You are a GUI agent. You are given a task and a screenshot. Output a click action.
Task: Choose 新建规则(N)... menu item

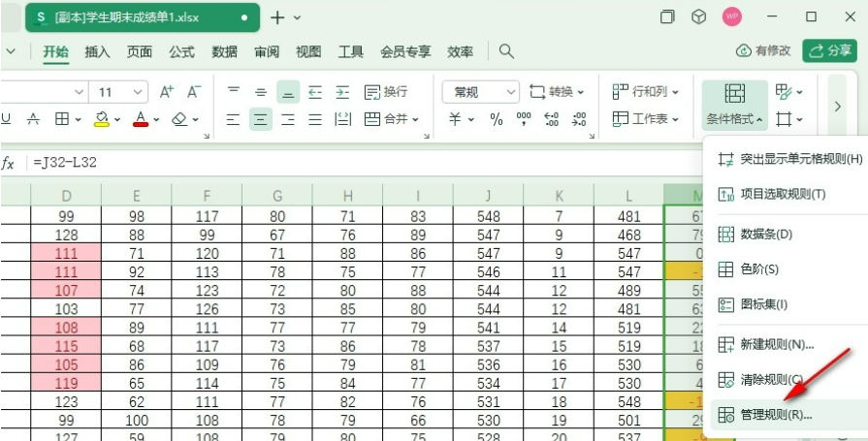[789, 344]
